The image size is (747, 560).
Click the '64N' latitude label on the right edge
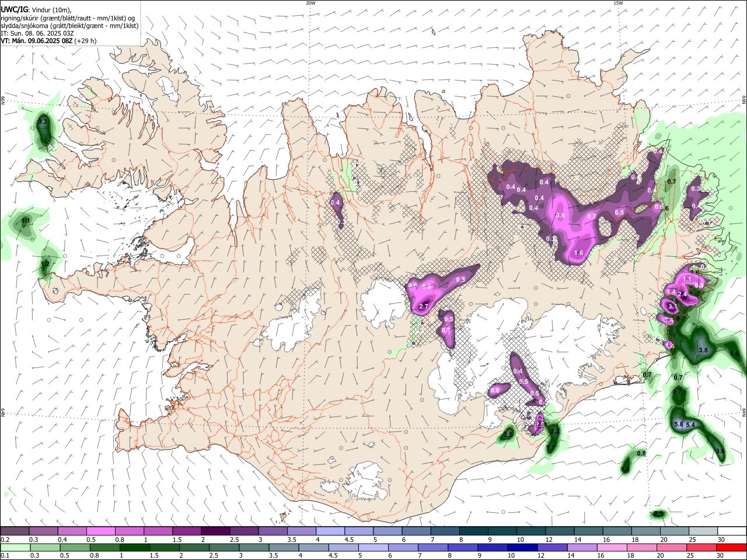(x=744, y=412)
